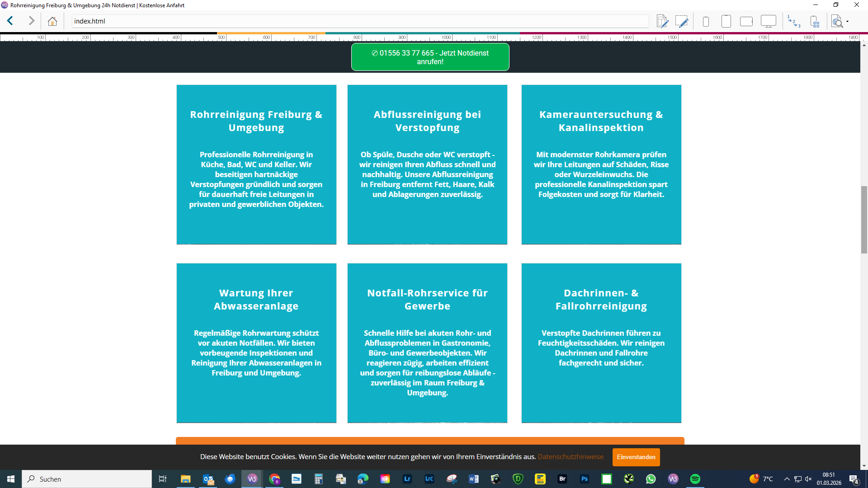Click the home page icon

[x=52, y=21]
